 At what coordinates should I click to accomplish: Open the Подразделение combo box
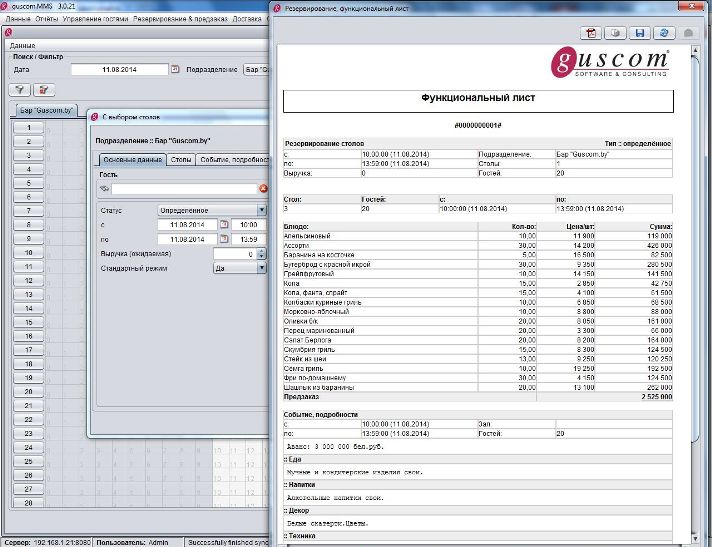click(255, 70)
